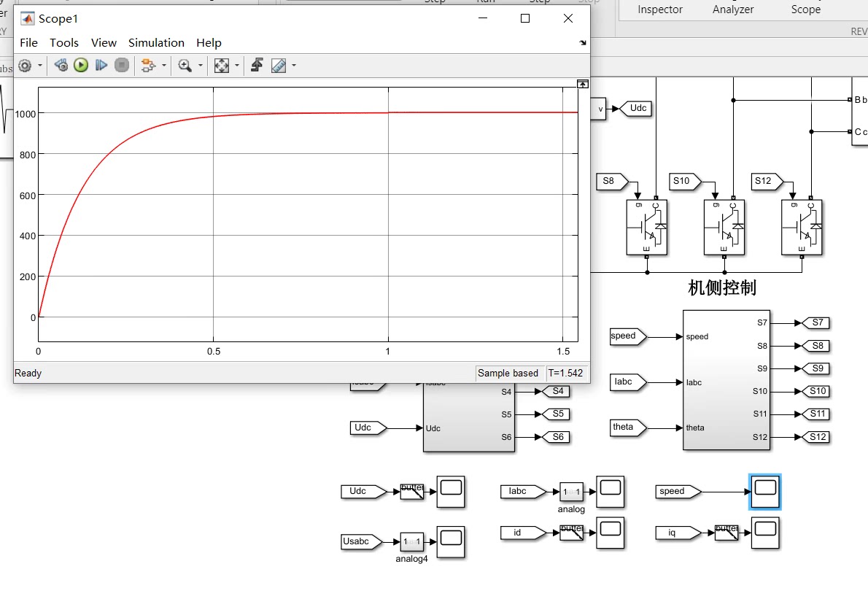Click the step back icon in Scope1
Viewport: 868px width, 607px height.
tap(61, 66)
